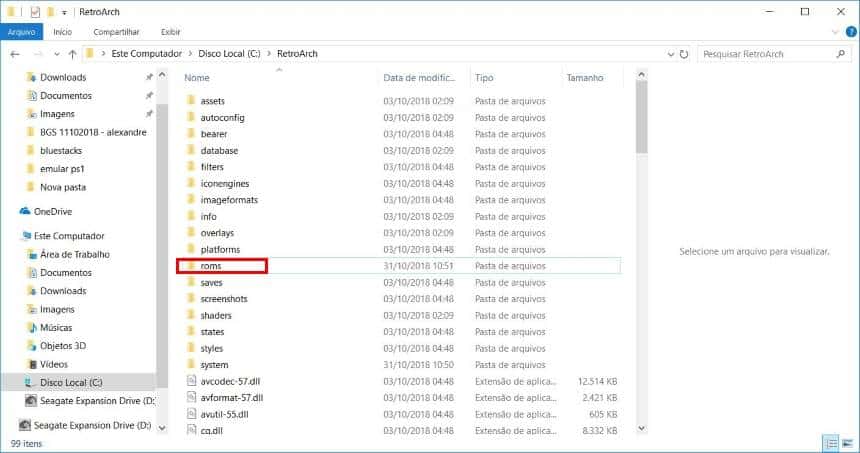Switch to large icons view layout
The width and height of the screenshot is (860, 453).
[847, 443]
